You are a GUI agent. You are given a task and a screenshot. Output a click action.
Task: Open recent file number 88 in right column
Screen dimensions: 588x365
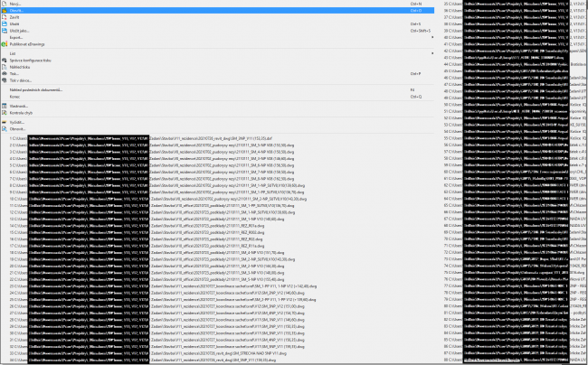(x=515, y=360)
